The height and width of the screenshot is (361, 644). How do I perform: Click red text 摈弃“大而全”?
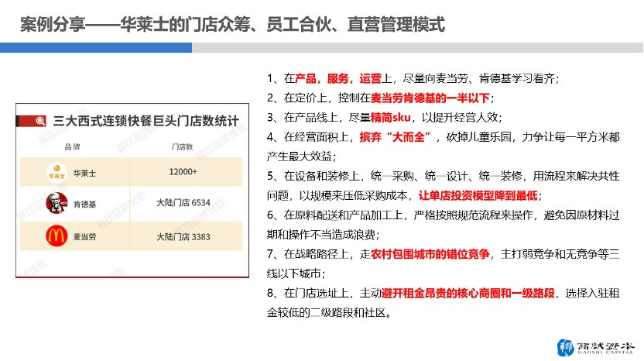[395, 137]
